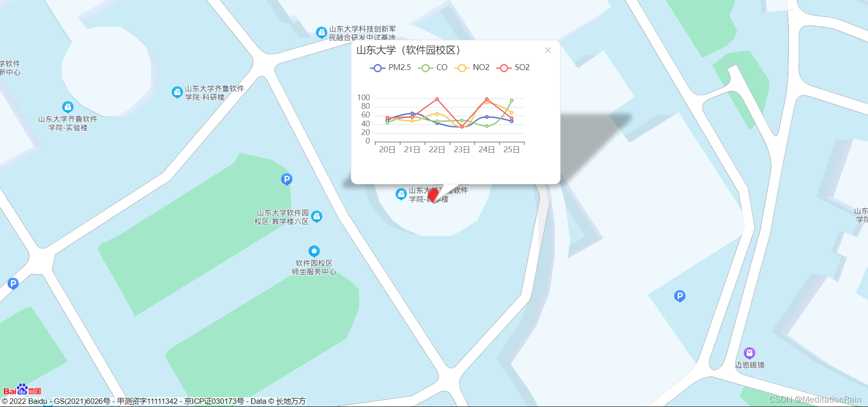Click the 齐鲁软件学院-科研楼 POI icon
Image resolution: width=868 pixels, height=407 pixels.
pyautogui.click(x=177, y=92)
